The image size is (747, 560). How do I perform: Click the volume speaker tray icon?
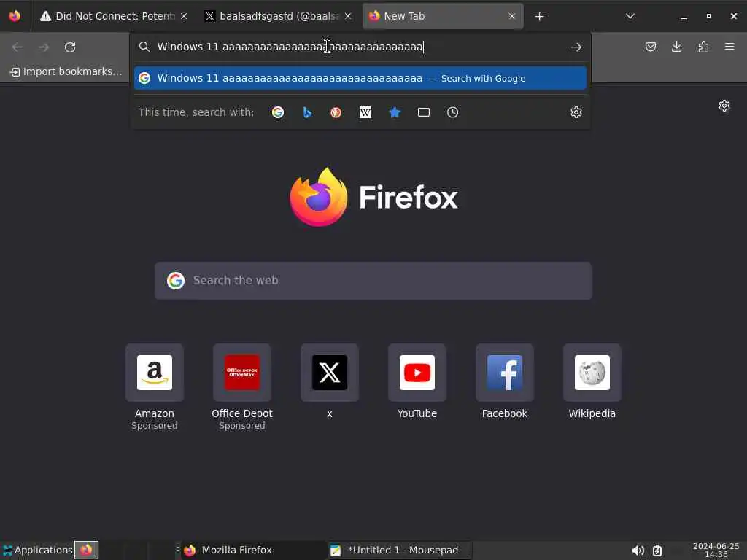click(638, 551)
